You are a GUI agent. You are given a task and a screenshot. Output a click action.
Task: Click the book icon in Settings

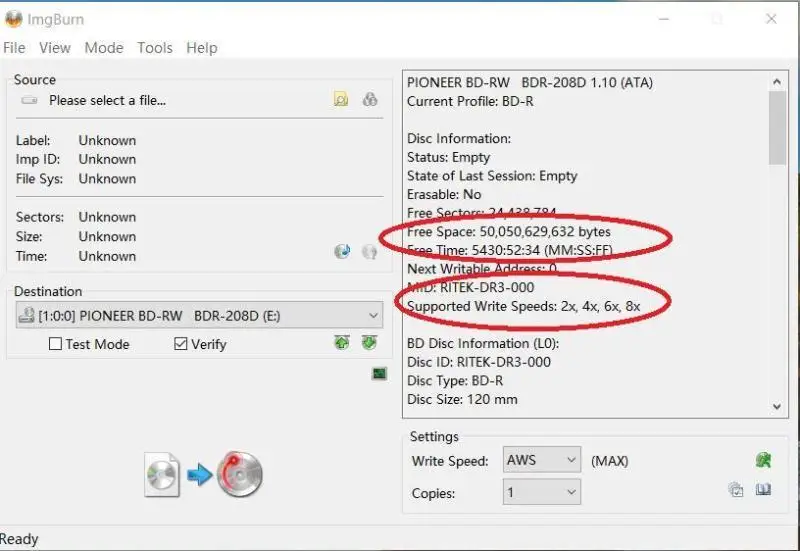763,490
